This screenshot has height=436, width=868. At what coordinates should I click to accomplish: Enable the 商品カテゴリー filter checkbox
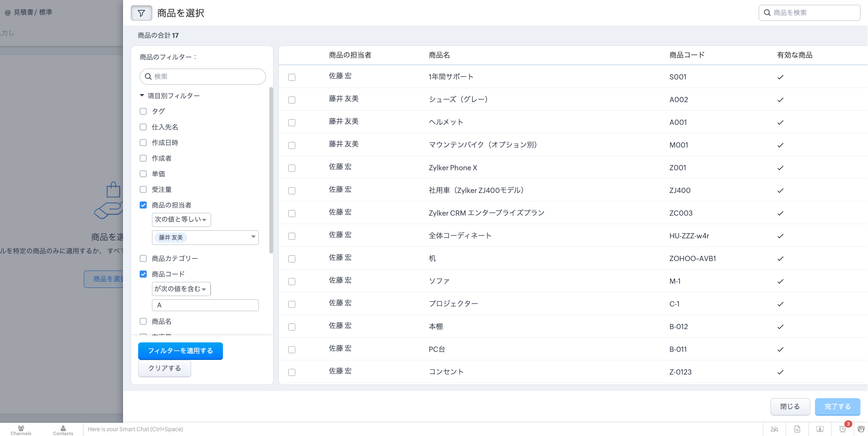143,259
